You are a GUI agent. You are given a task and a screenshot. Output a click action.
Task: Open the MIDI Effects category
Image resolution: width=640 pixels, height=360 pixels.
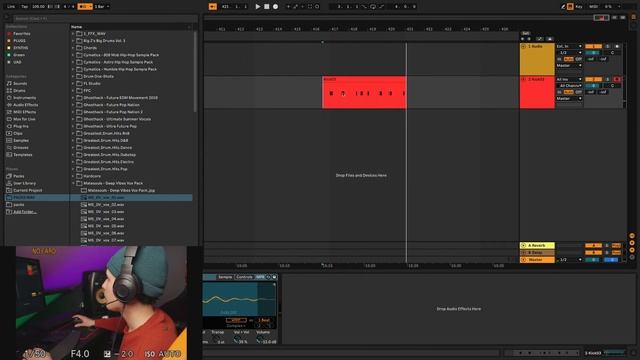pos(24,112)
